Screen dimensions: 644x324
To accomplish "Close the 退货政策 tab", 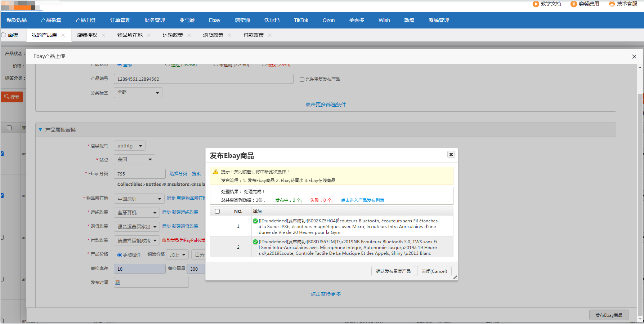I will (229, 35).
